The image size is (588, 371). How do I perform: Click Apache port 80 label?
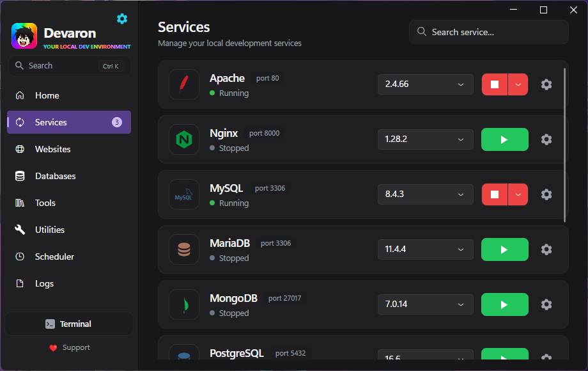[x=267, y=79]
